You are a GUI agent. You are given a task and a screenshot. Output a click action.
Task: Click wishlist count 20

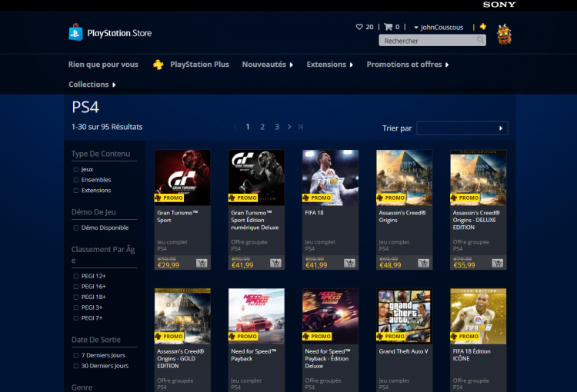coord(369,27)
